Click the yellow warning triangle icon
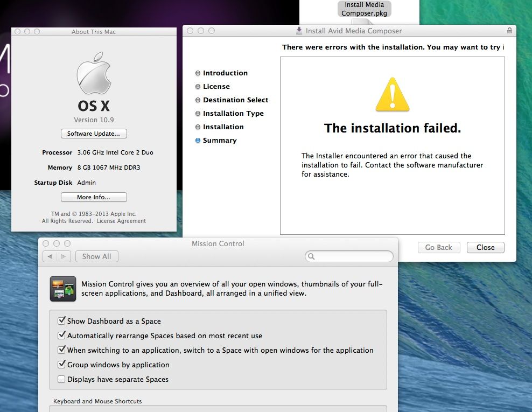The image size is (532, 412). point(393,94)
